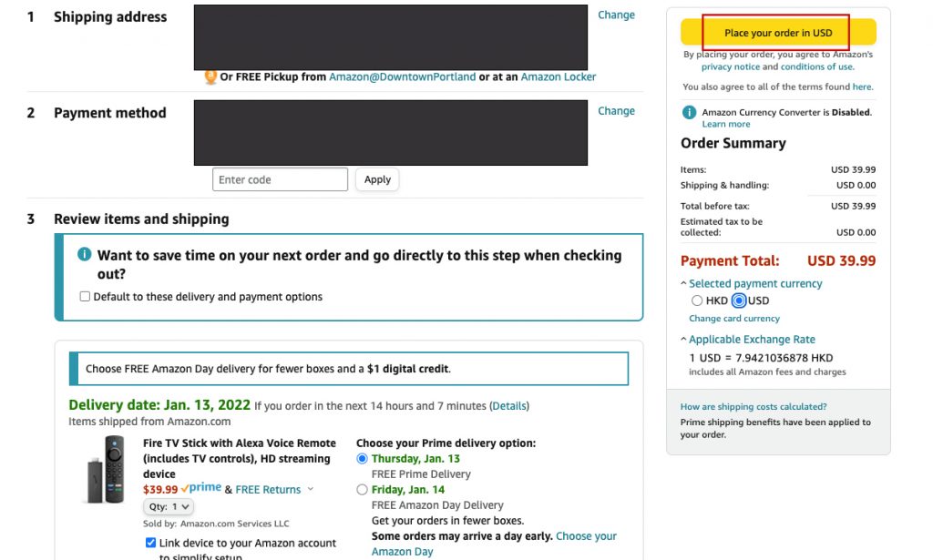This screenshot has width=933, height=560.
Task: Click the 'Payment Total:' label
Action: pos(730,261)
